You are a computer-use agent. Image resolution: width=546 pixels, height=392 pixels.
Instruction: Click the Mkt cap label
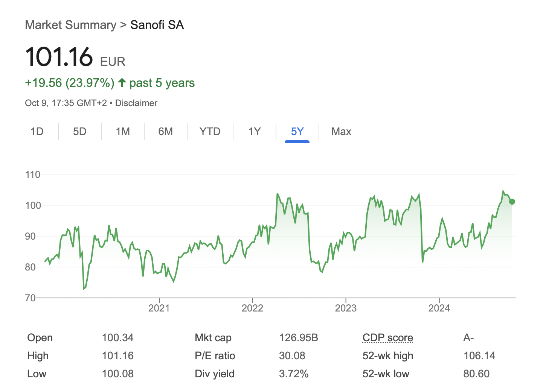[213, 338]
